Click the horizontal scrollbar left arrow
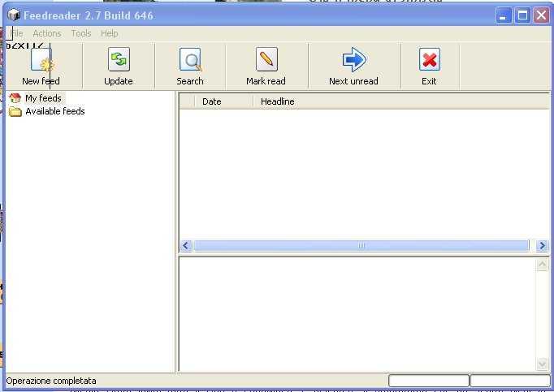 [x=186, y=245]
